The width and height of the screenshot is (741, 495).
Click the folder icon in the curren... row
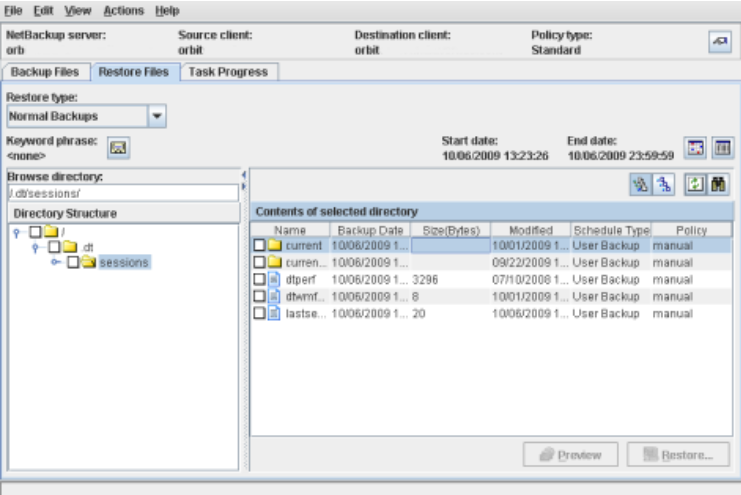click(275, 262)
